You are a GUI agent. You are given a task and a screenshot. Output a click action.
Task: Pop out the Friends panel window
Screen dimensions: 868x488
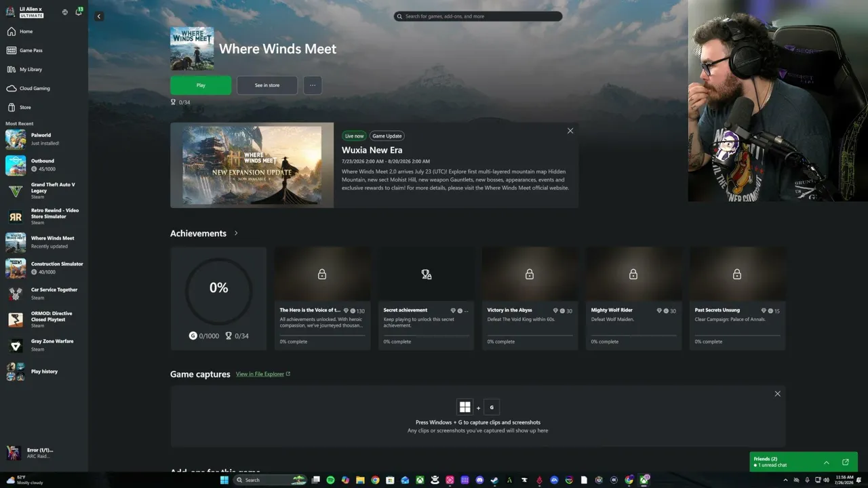(846, 462)
